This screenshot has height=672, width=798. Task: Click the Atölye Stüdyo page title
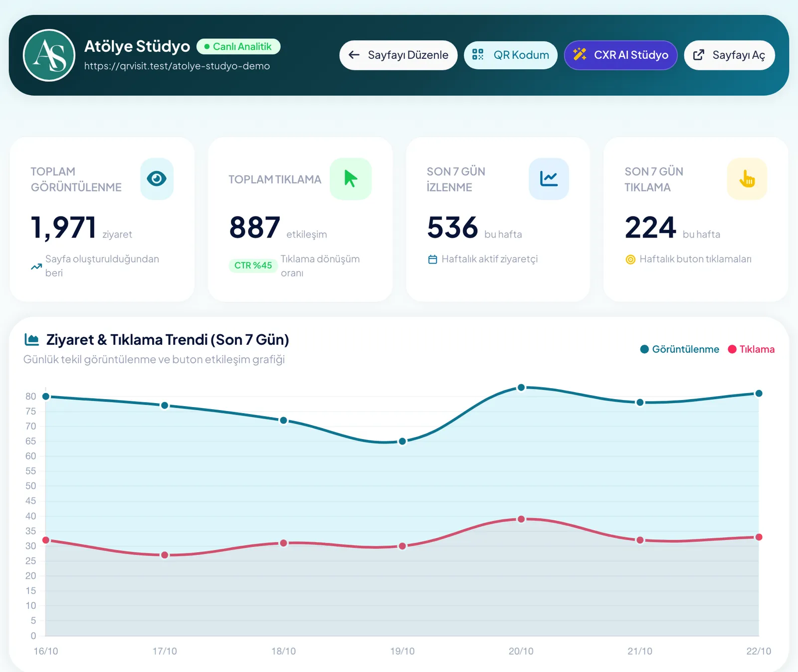pos(137,46)
